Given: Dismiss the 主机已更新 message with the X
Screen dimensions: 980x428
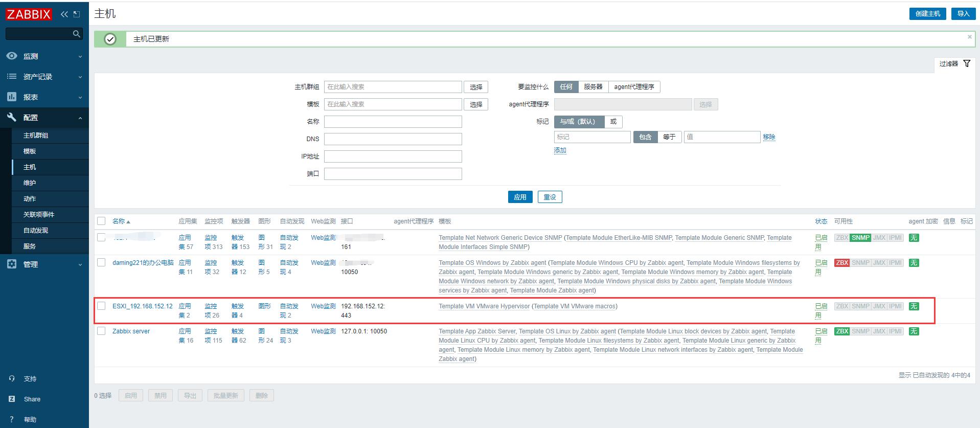Looking at the screenshot, I should pyautogui.click(x=969, y=37).
